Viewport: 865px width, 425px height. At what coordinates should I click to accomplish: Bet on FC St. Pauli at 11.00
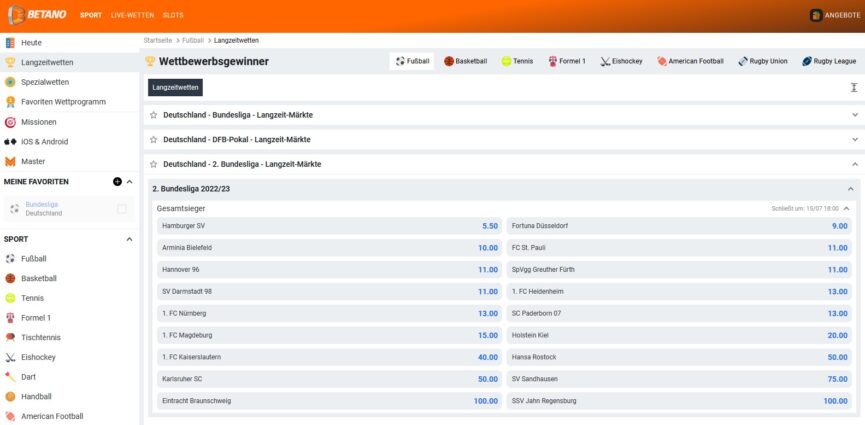(x=679, y=248)
